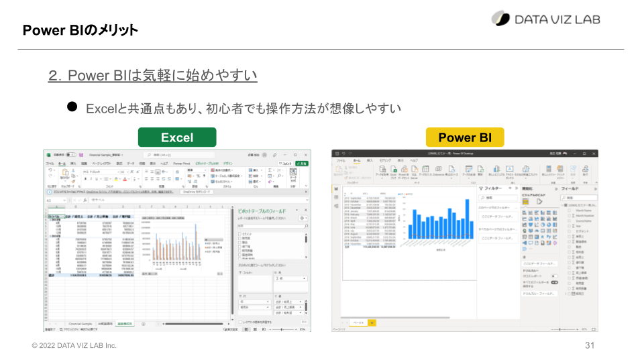Toggle the Excel AutoSave switch
644x362 pixels.
tap(71, 155)
